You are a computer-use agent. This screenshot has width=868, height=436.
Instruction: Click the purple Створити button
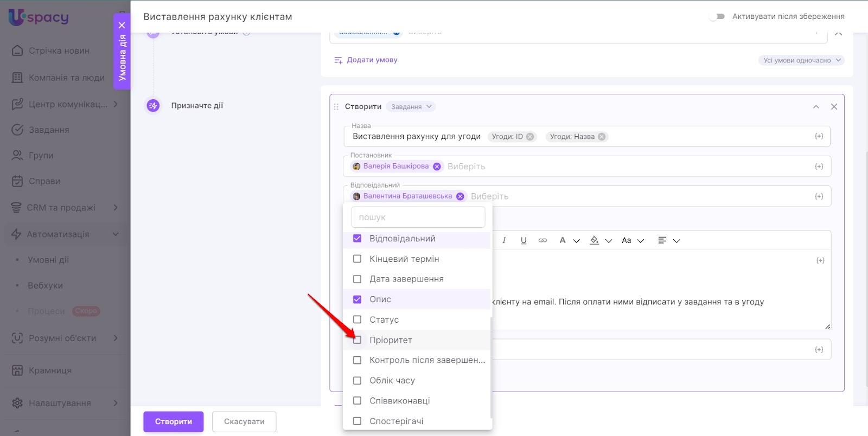pyautogui.click(x=173, y=421)
